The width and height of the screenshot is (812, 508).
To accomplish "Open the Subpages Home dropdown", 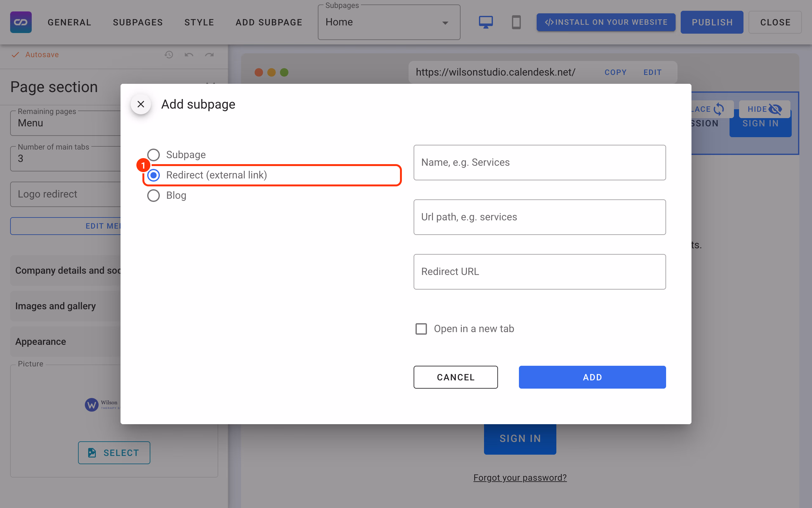I will [x=389, y=22].
